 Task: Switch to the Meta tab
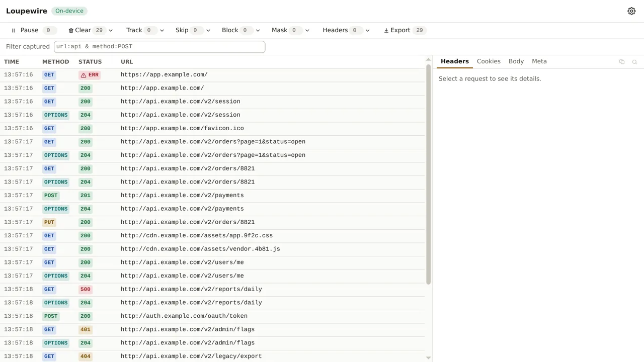point(539,61)
